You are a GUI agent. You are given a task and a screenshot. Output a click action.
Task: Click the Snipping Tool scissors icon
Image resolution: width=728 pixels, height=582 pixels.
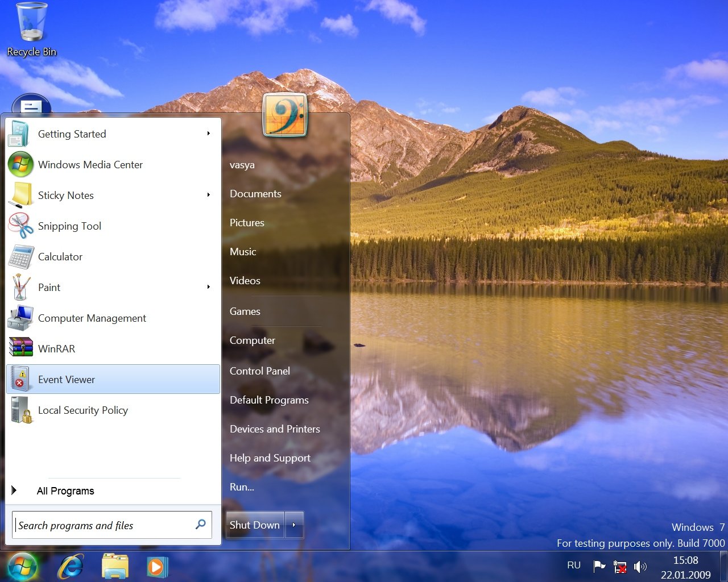click(x=20, y=226)
